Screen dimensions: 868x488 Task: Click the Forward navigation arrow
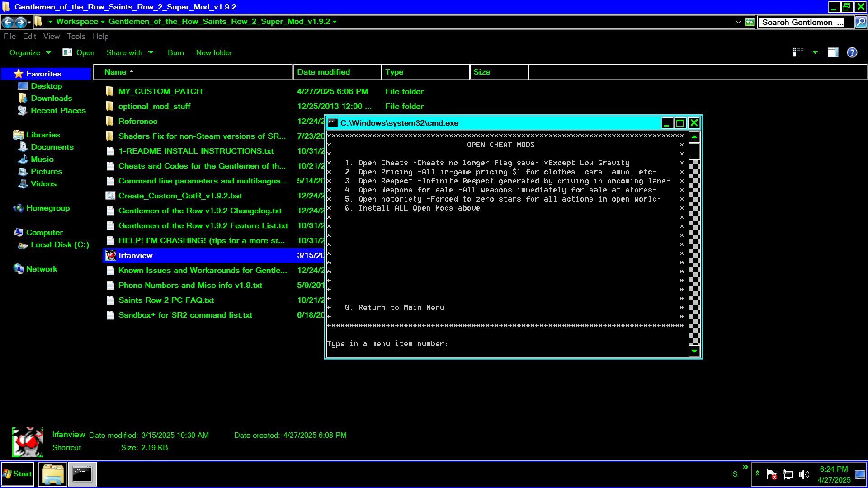coord(20,22)
